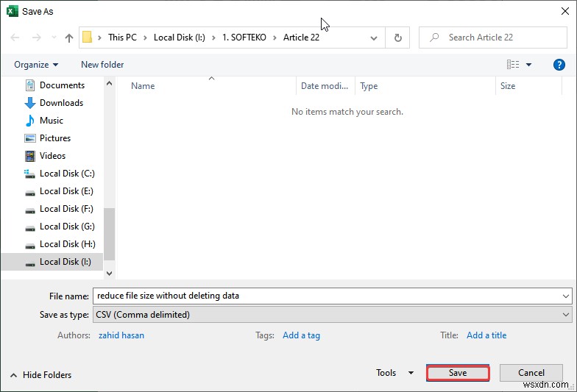This screenshot has height=392, width=577.
Task: Open the File name history dropdown arrow
Action: click(565, 296)
